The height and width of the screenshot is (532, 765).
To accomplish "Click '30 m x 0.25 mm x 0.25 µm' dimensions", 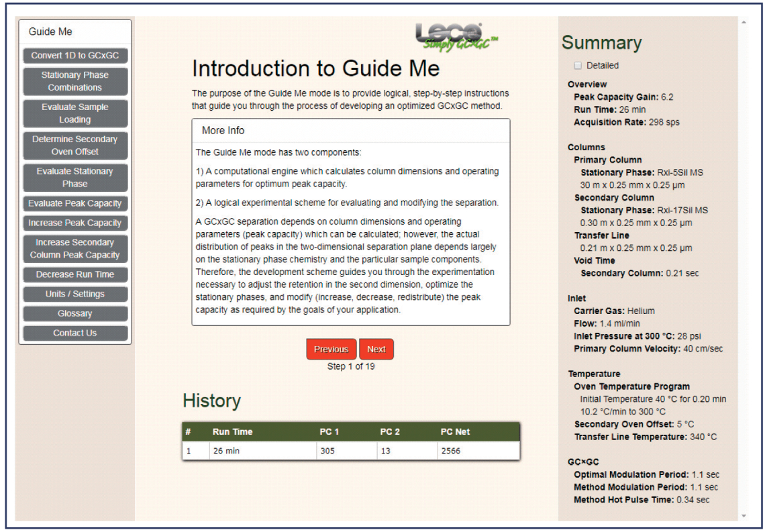I will coord(632,185).
